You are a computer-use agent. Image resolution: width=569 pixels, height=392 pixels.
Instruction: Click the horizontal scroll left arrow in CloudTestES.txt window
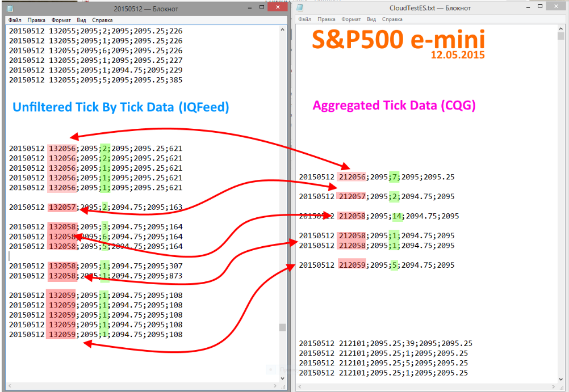pyautogui.click(x=300, y=386)
